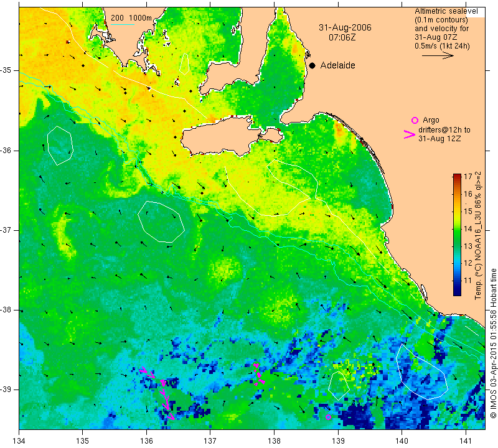
Task: Click the 17 value on temperature scale
Action: [x=468, y=177]
